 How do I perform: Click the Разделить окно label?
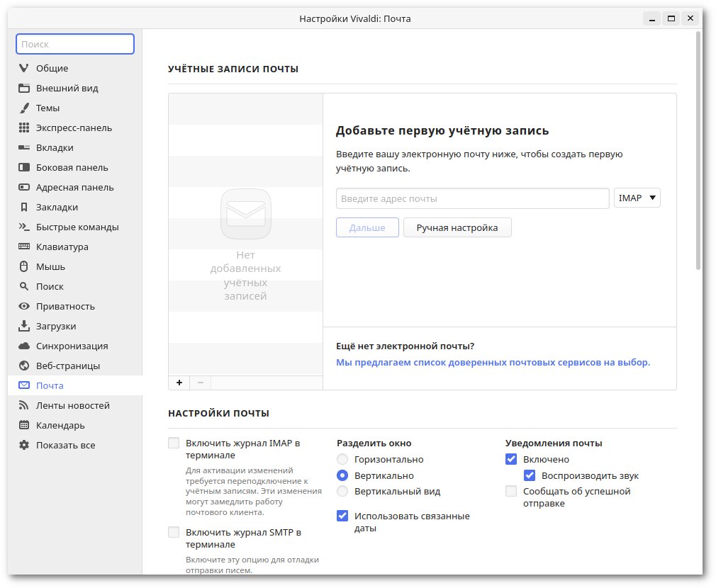coord(374,443)
